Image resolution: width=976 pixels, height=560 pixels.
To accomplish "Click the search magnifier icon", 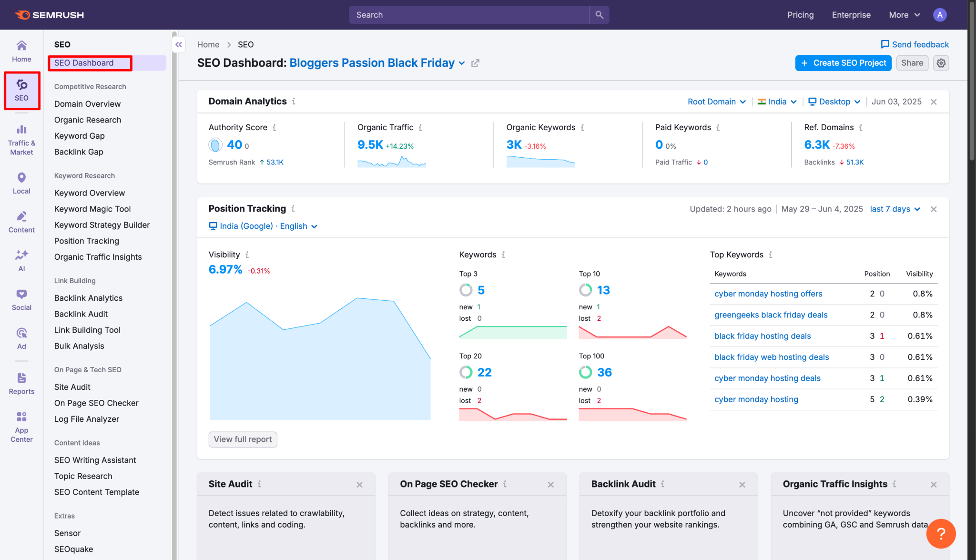I will 599,15.
